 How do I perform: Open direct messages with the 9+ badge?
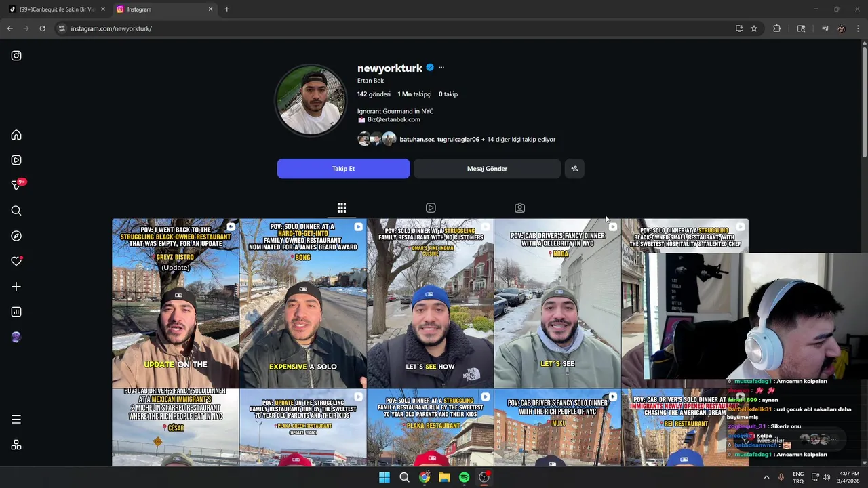tap(17, 185)
